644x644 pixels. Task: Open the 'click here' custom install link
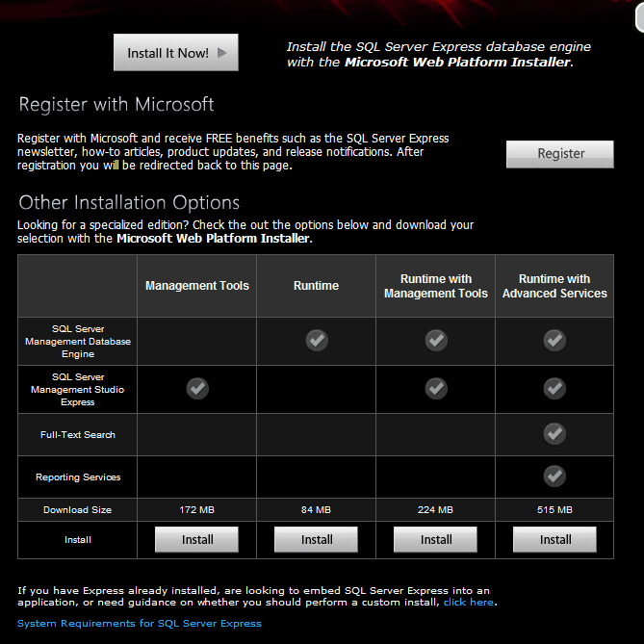point(468,602)
